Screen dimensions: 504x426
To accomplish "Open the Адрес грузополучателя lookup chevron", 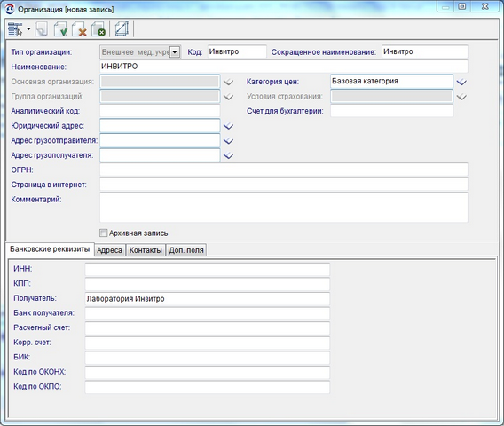I will (x=228, y=155).
